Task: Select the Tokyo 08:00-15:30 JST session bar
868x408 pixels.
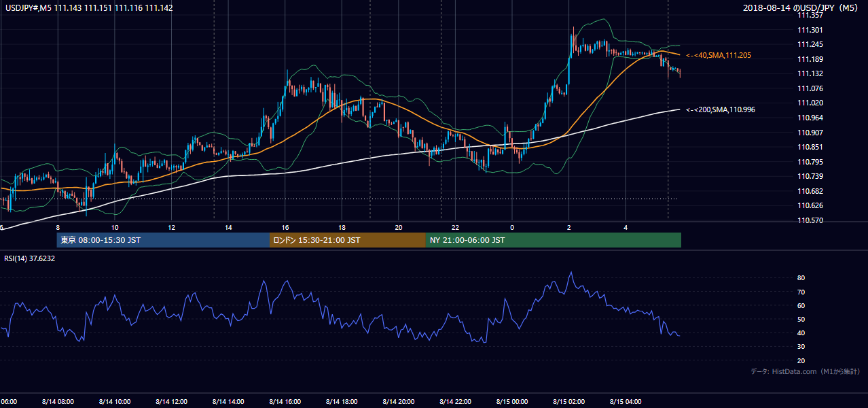Action: pos(163,240)
